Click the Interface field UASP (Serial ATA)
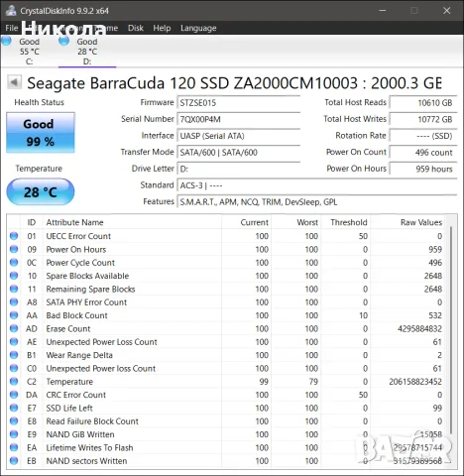464x476 pixels. click(x=239, y=136)
